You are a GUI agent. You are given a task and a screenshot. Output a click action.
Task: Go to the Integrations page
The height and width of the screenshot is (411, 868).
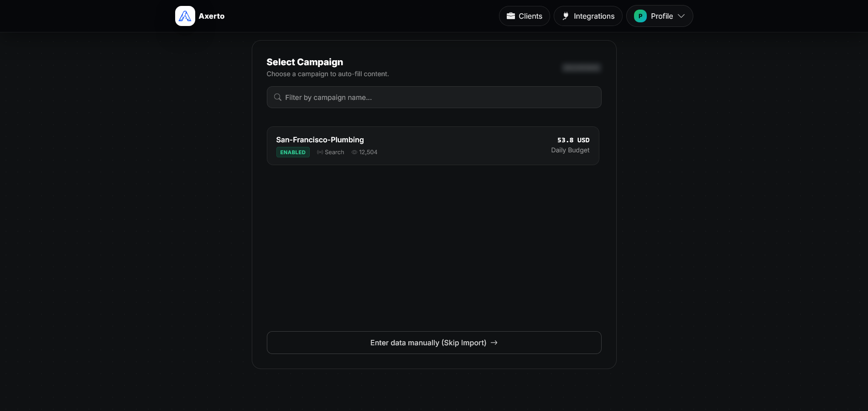click(x=594, y=16)
